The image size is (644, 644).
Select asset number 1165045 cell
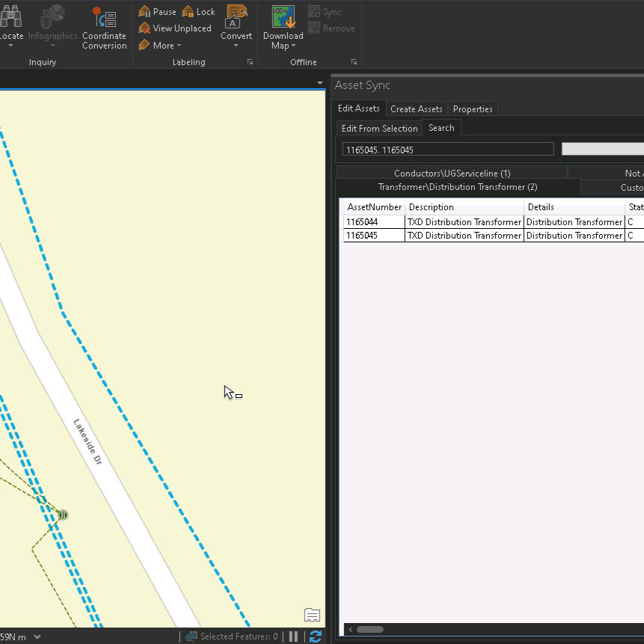coord(374,236)
